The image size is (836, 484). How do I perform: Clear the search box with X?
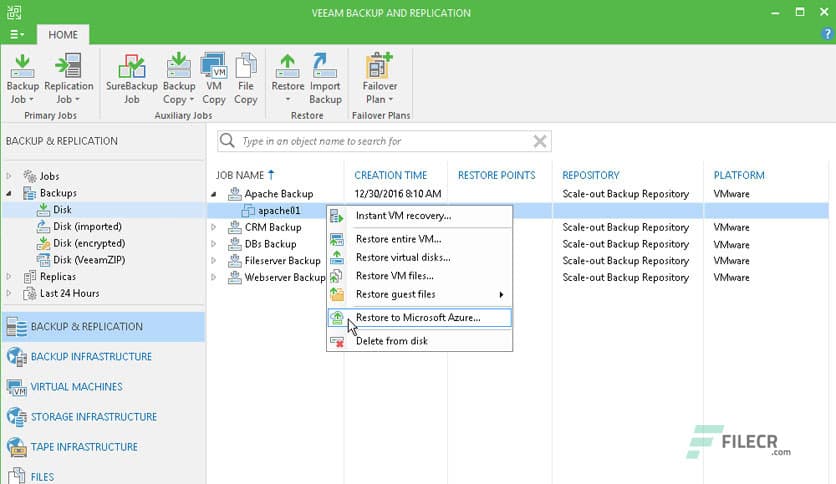(x=540, y=141)
